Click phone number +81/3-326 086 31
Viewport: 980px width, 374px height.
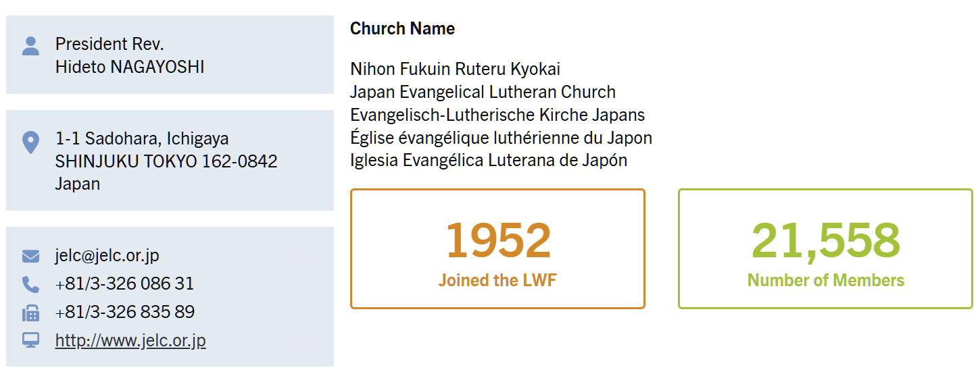point(124,284)
